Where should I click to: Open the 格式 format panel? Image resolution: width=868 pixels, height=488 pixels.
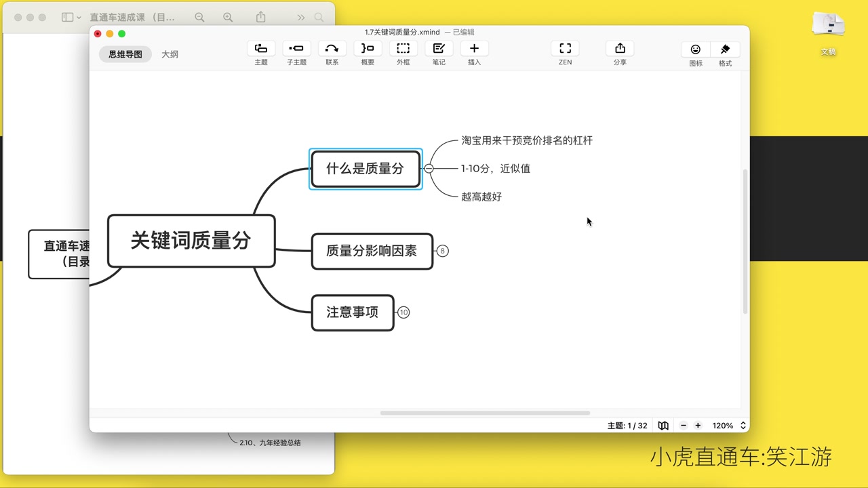tap(725, 49)
